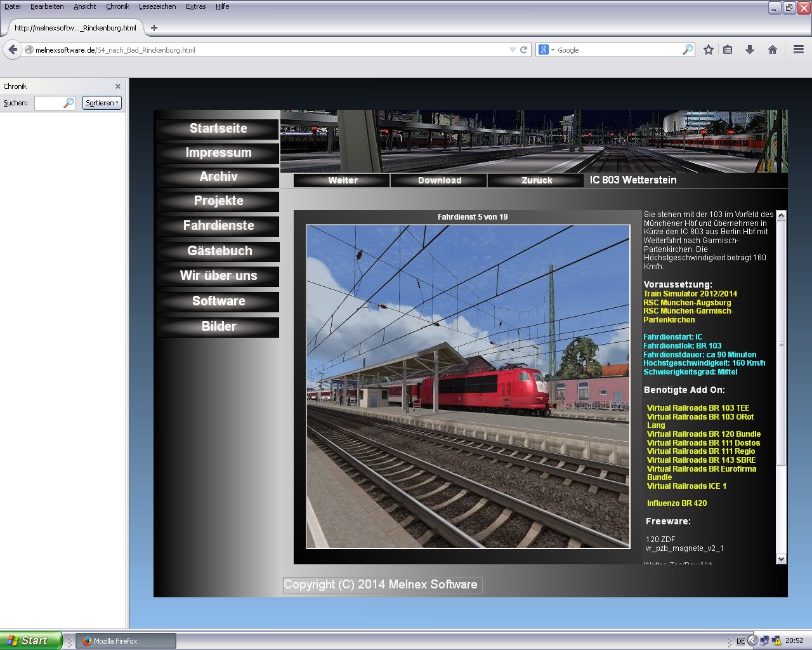Open the Fahrdienste navigation page

coord(218,226)
